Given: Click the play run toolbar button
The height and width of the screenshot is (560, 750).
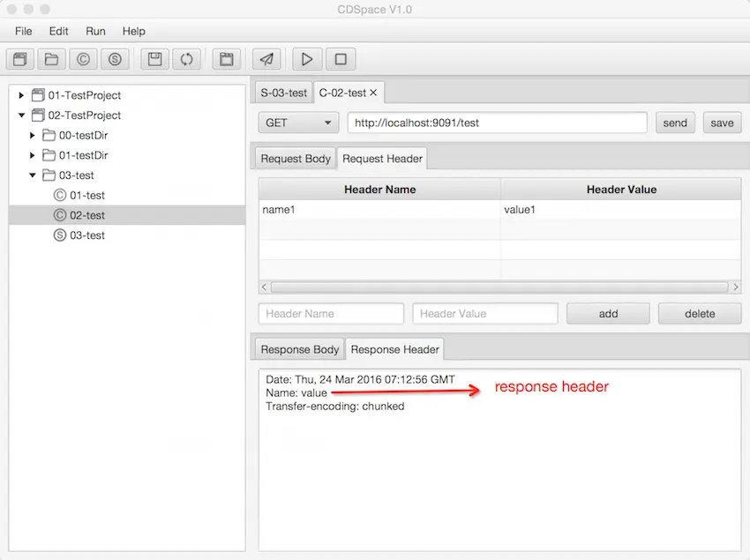Looking at the screenshot, I should [307, 59].
